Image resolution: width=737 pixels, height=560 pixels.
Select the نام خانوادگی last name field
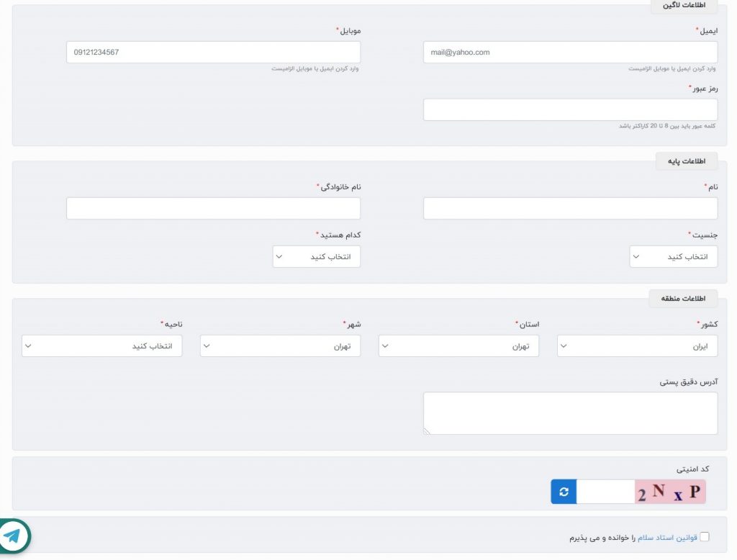[x=213, y=208]
